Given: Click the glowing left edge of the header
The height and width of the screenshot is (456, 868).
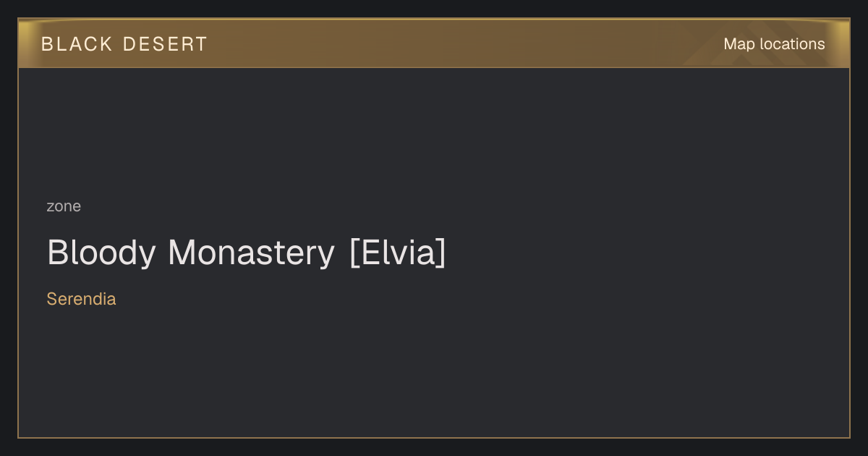Looking at the screenshot, I should click(x=25, y=43).
